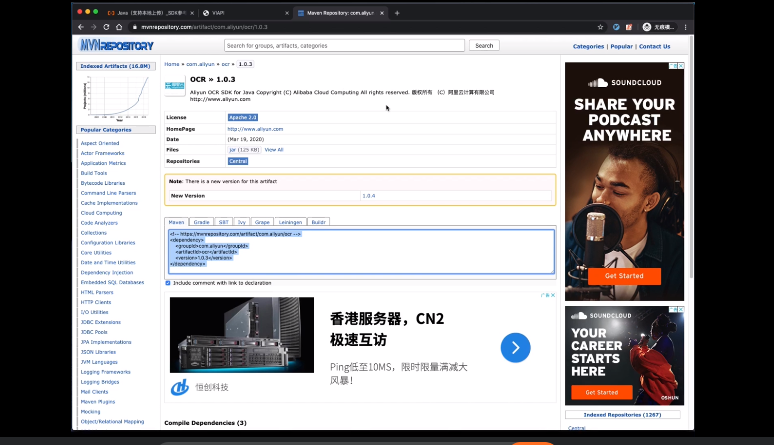Click the View All files link
Screen dimensions: 774x445
[x=274, y=150]
